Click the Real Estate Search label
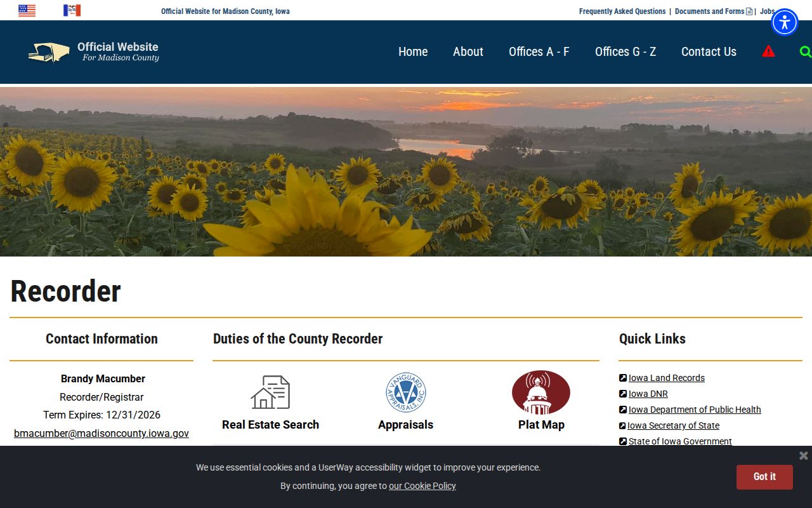Viewport: 812px width, 508px height. tap(270, 425)
